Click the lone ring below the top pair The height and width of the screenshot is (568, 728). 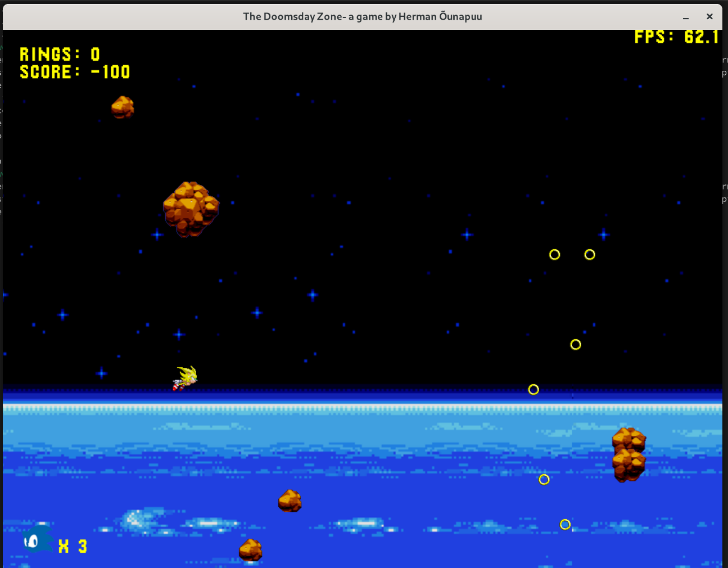[576, 345]
